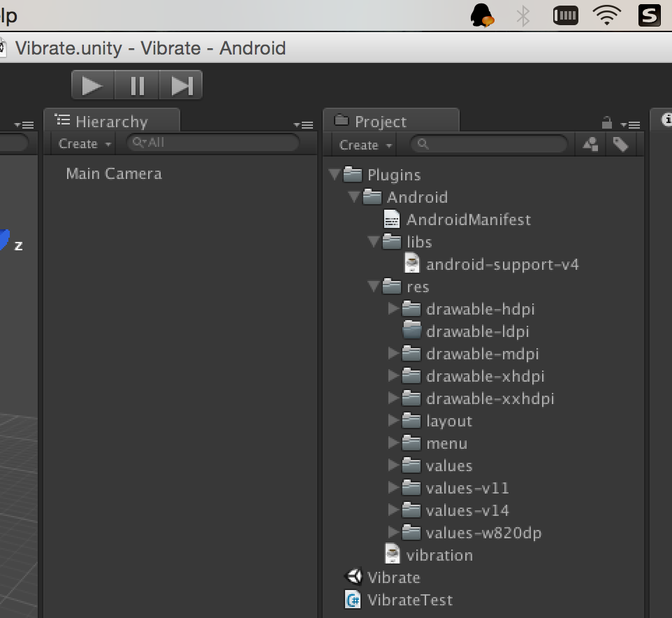Collapse the res folder in the Project tree
This screenshot has height=618, width=672.
373,287
